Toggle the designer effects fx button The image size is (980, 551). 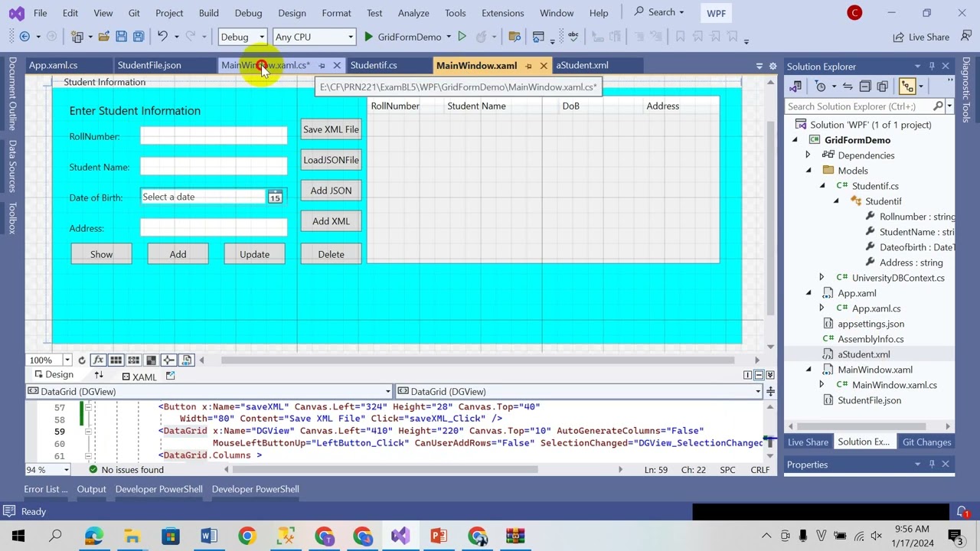tap(98, 360)
